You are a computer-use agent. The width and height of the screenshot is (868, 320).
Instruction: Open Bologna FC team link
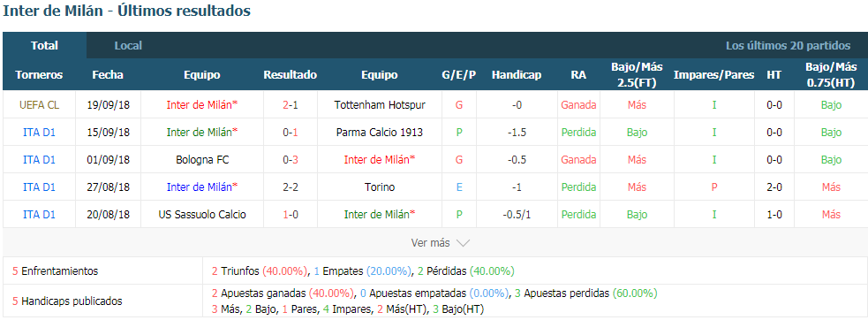[201, 160]
